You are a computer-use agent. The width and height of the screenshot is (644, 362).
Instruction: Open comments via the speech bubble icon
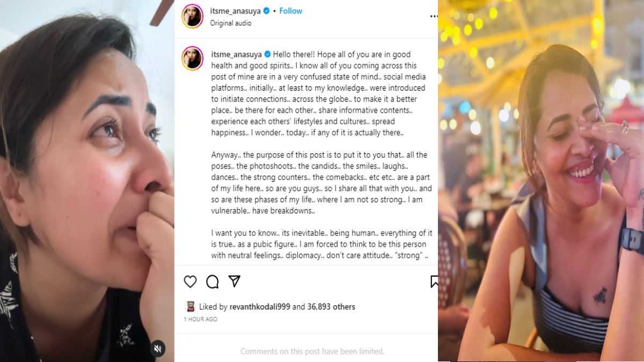213,282
